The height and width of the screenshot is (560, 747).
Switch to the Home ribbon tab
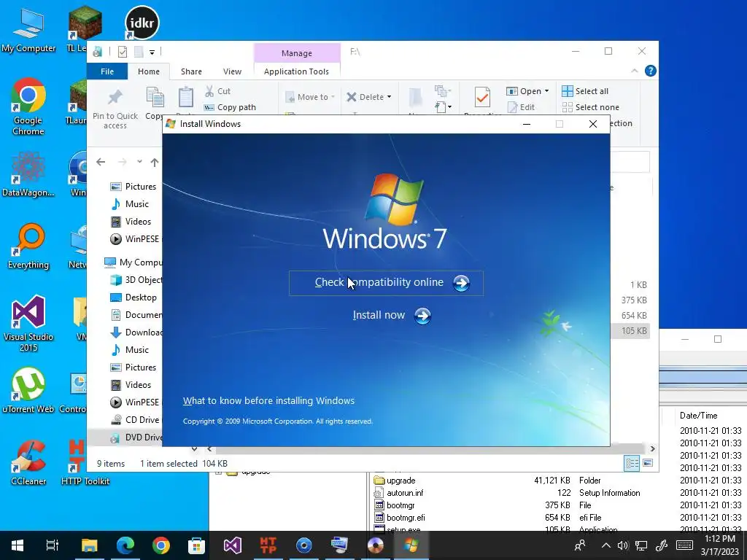(149, 71)
